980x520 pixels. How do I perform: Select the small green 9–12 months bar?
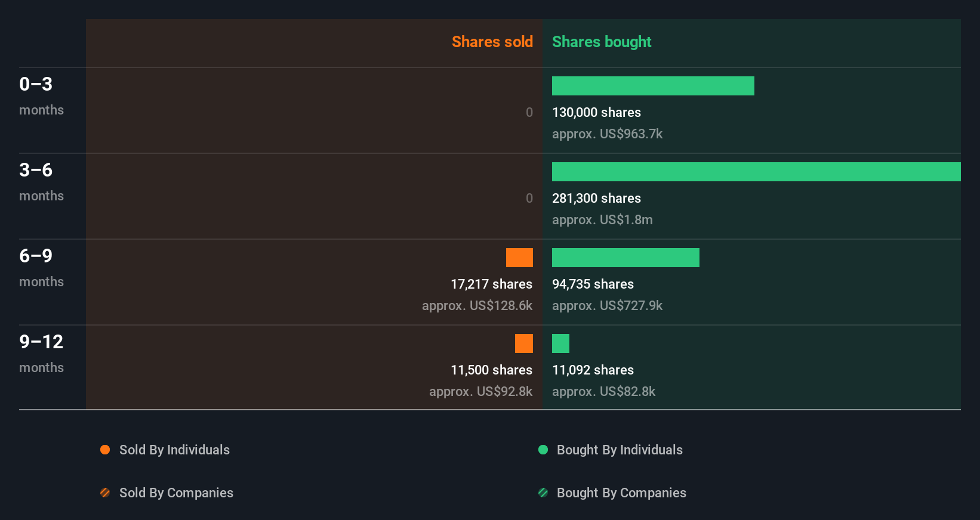(560, 343)
